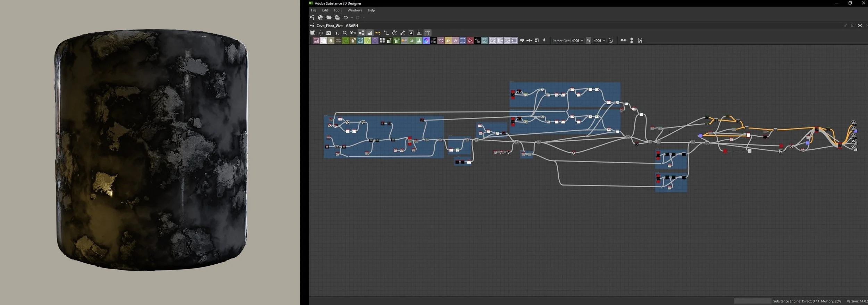The height and width of the screenshot is (305, 868).
Task: Click the pin node icon
Action: click(544, 40)
